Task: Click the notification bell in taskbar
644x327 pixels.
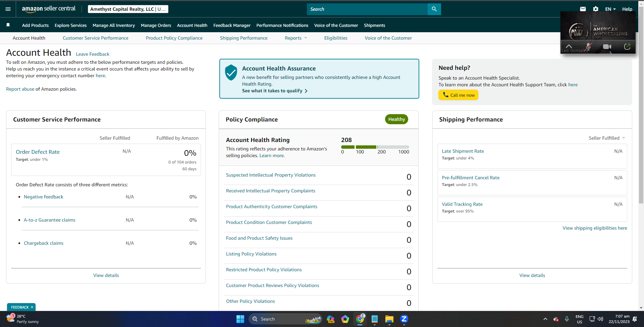Action: (635, 319)
